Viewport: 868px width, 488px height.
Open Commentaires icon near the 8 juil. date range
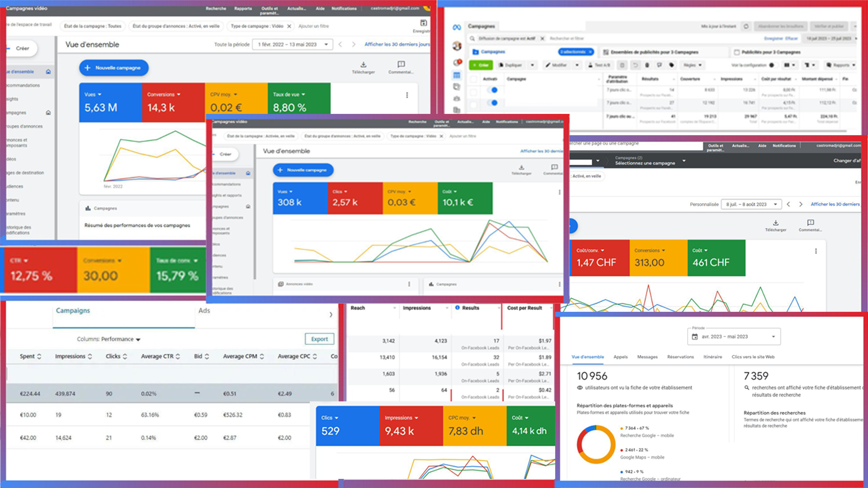coord(810,223)
